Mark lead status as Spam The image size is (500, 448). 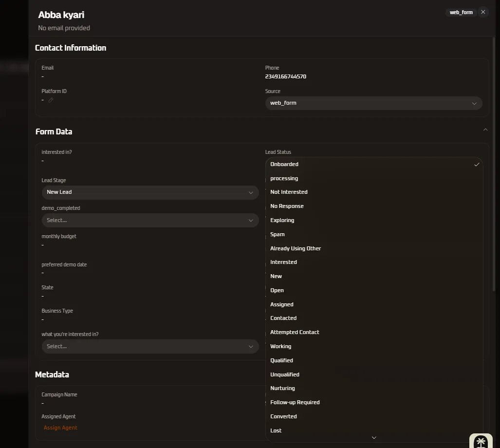pyautogui.click(x=374, y=234)
